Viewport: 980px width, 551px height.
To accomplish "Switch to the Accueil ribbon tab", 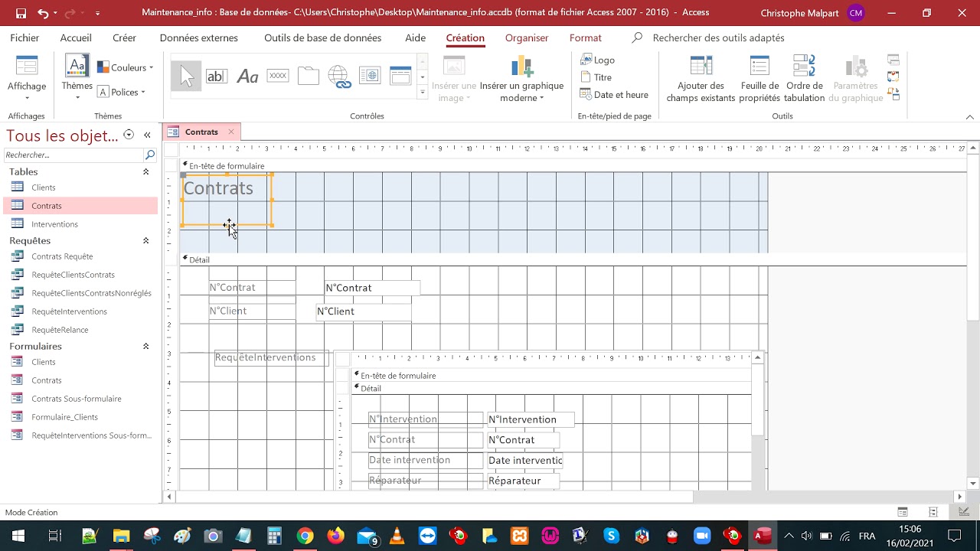I will click(x=76, y=37).
